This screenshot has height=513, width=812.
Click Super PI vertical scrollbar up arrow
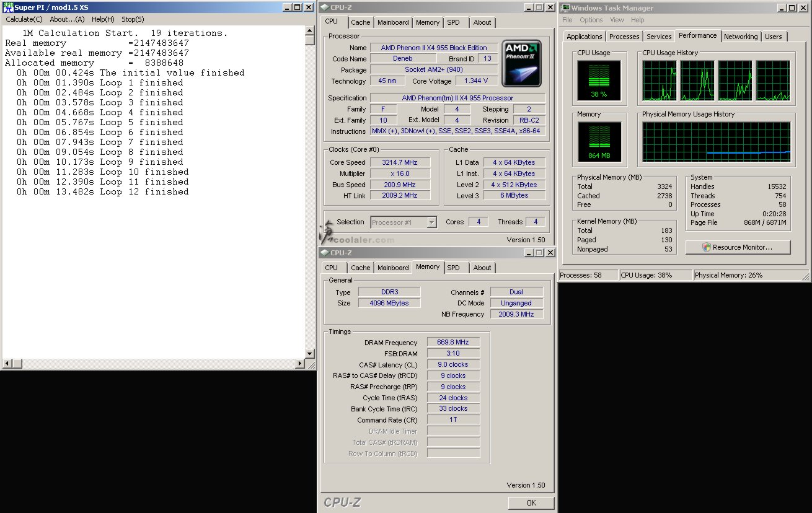point(310,31)
